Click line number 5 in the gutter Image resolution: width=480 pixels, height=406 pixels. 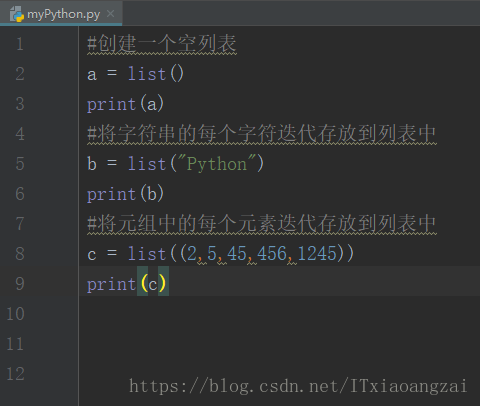click(20, 164)
